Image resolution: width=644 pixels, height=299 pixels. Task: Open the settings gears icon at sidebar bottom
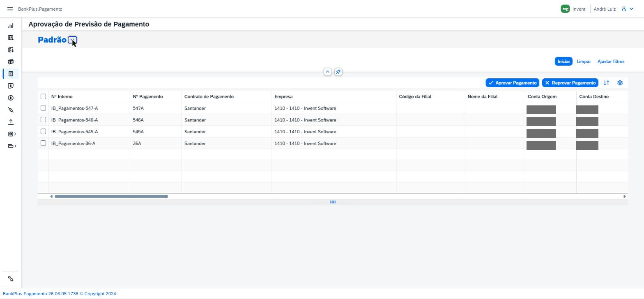pos(11,279)
